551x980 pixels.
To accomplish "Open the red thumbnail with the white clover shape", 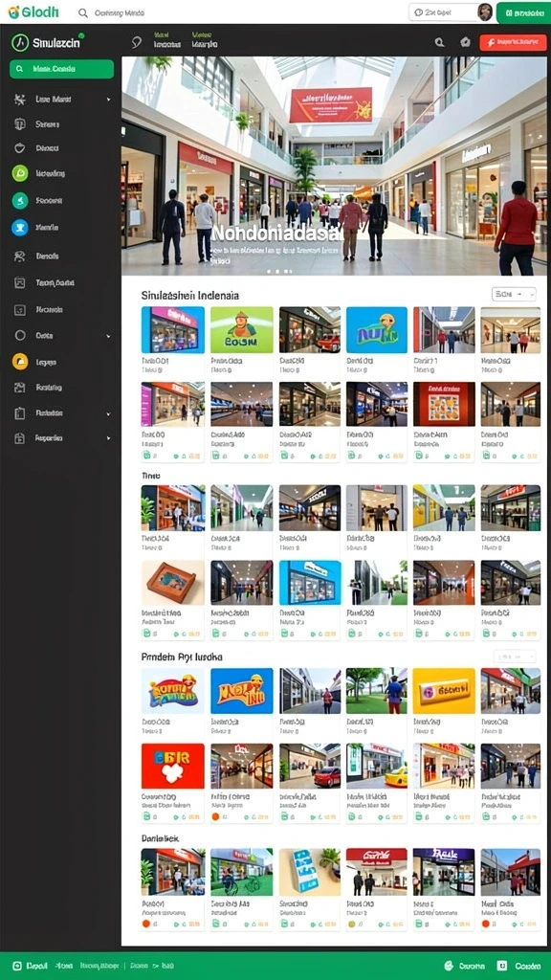I will tap(173, 766).
